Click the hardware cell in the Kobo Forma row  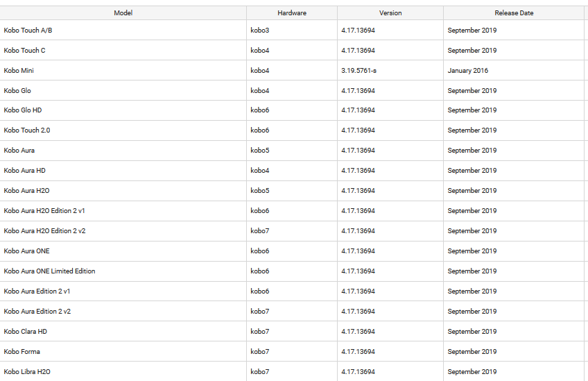coord(260,352)
